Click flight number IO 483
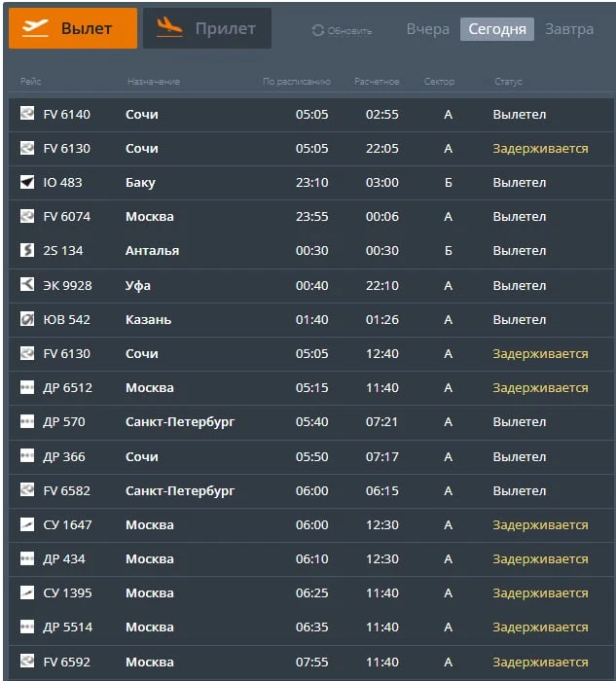 62,183
